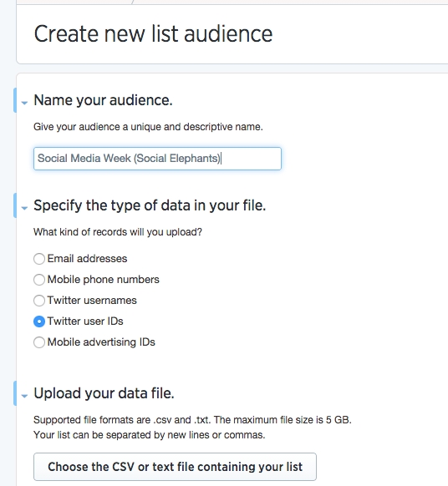448x486 pixels.
Task: Click the Email addresses label text
Action: [x=87, y=259]
